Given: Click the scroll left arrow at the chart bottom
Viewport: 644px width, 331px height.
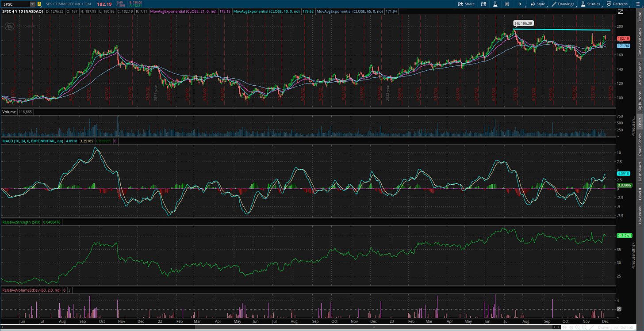Looking at the screenshot, I should click(554, 327).
